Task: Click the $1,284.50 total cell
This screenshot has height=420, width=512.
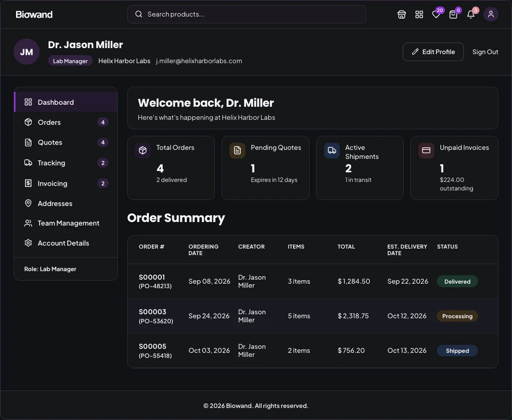Action: pyautogui.click(x=354, y=281)
